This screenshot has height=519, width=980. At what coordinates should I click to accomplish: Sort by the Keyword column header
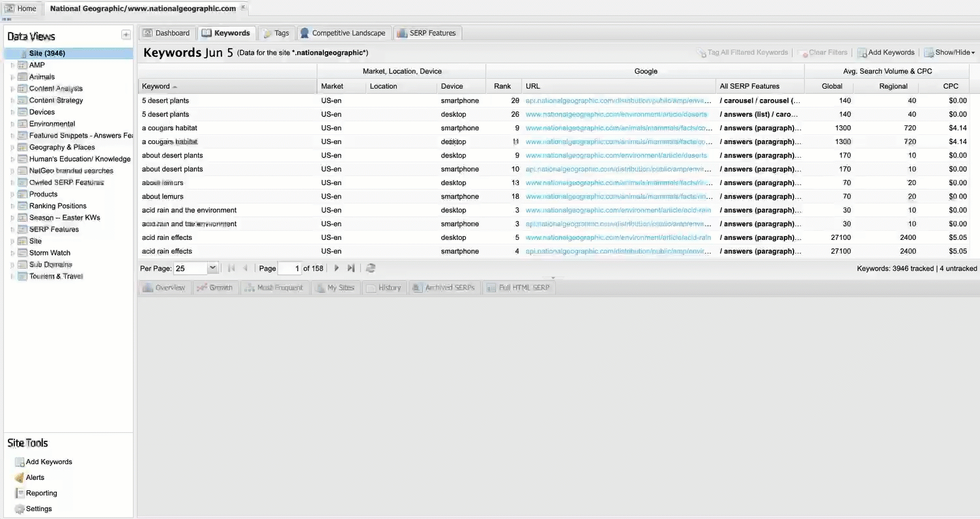pyautogui.click(x=156, y=86)
